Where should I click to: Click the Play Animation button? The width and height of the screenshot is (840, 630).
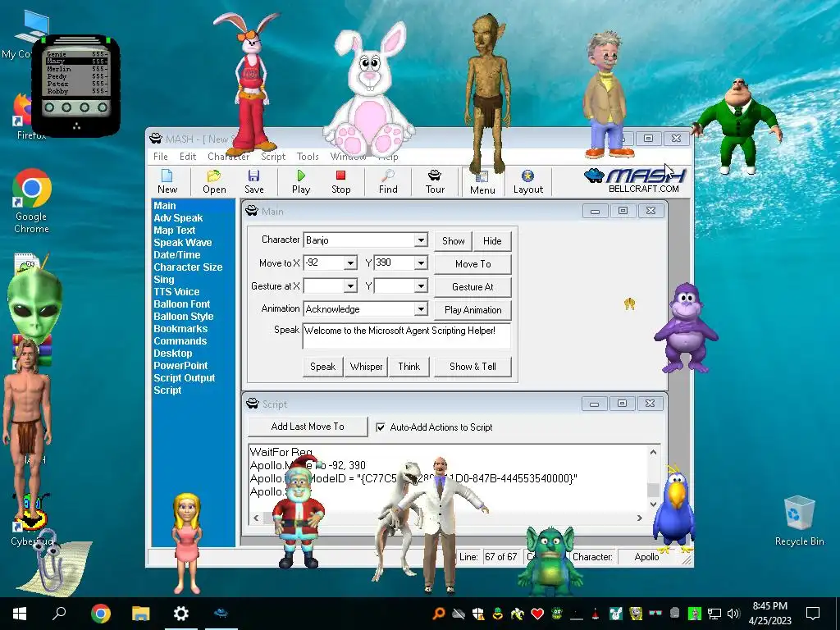[x=472, y=310]
